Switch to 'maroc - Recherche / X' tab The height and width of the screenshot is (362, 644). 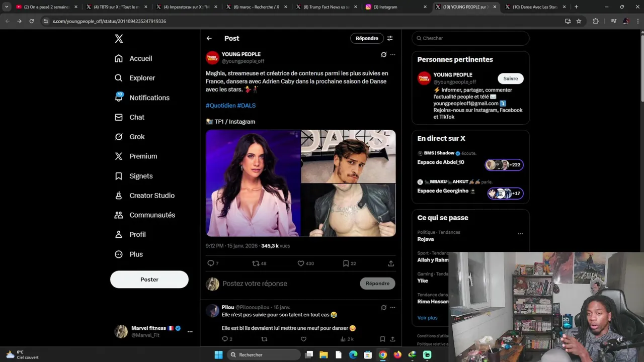tap(256, 7)
